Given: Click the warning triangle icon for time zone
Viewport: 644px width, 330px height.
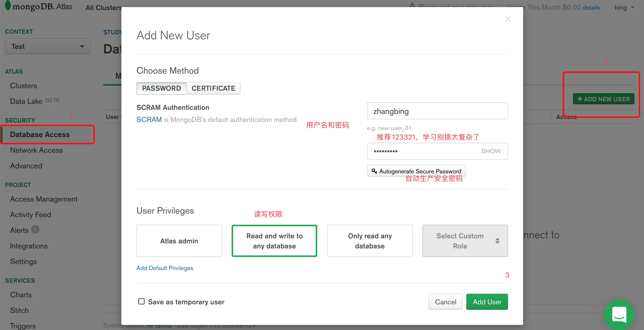Looking at the screenshot, I should tap(412, 5).
